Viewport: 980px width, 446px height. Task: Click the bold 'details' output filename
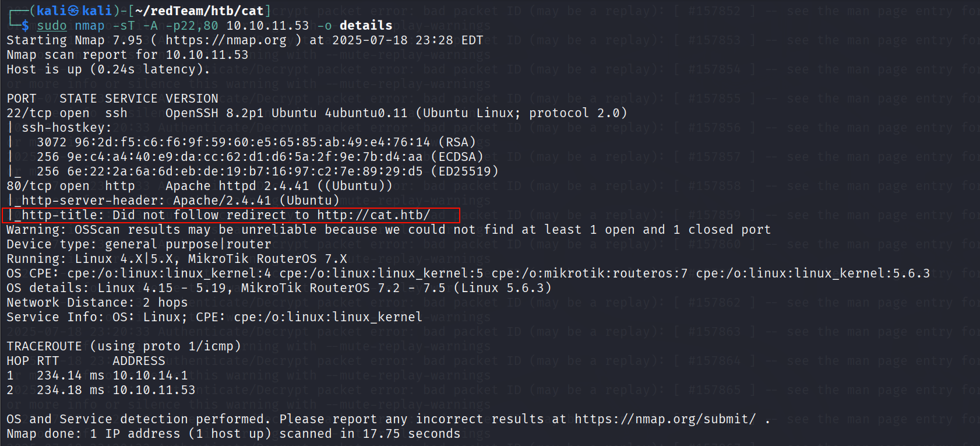366,26
